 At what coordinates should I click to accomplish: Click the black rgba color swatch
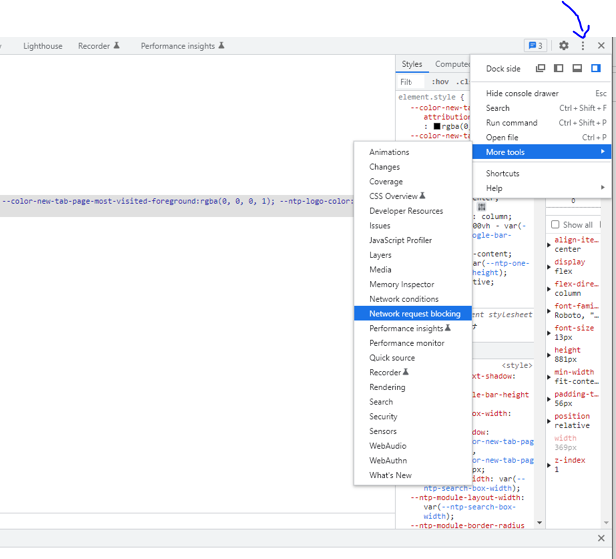(436, 126)
